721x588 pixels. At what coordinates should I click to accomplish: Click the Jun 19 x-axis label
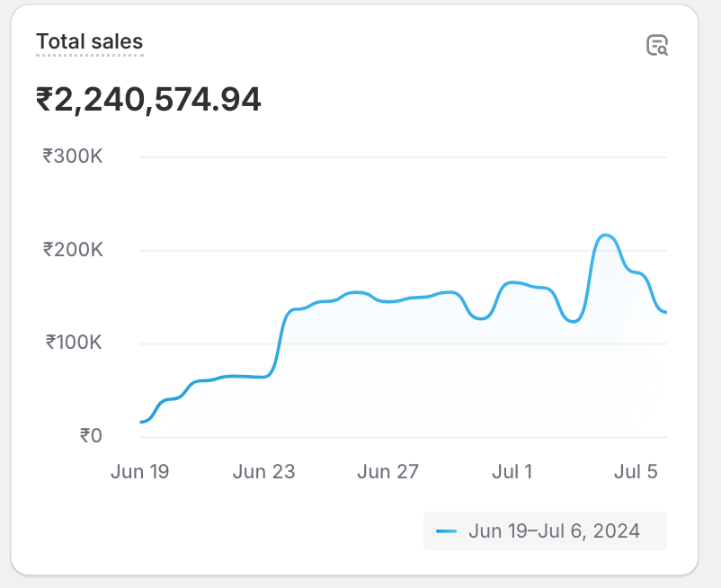(139, 472)
